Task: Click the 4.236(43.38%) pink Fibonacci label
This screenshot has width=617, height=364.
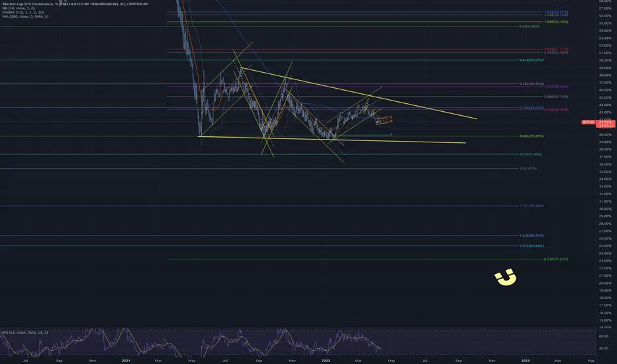Action: click(x=556, y=110)
